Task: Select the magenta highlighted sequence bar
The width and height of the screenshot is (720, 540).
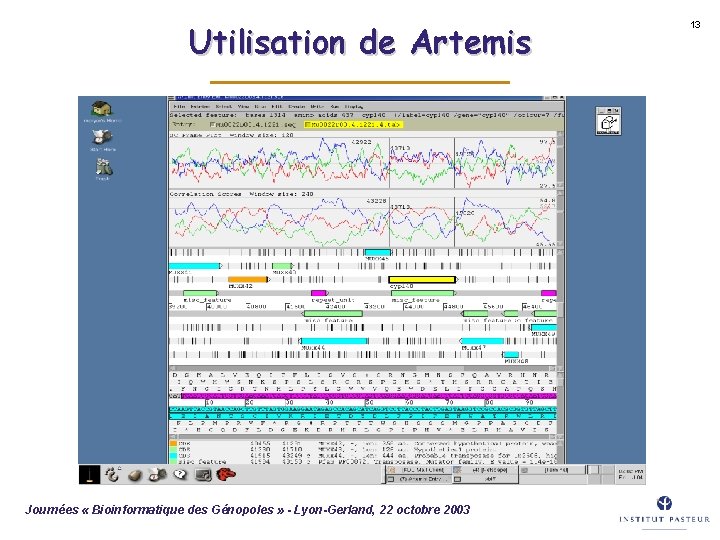Action: [369, 396]
